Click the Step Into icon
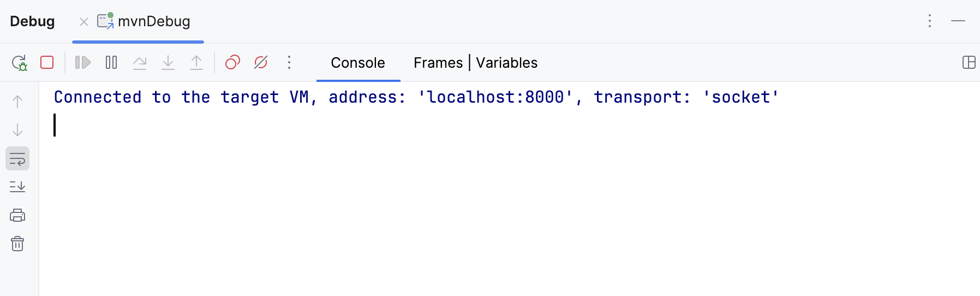980x296 pixels. click(168, 63)
